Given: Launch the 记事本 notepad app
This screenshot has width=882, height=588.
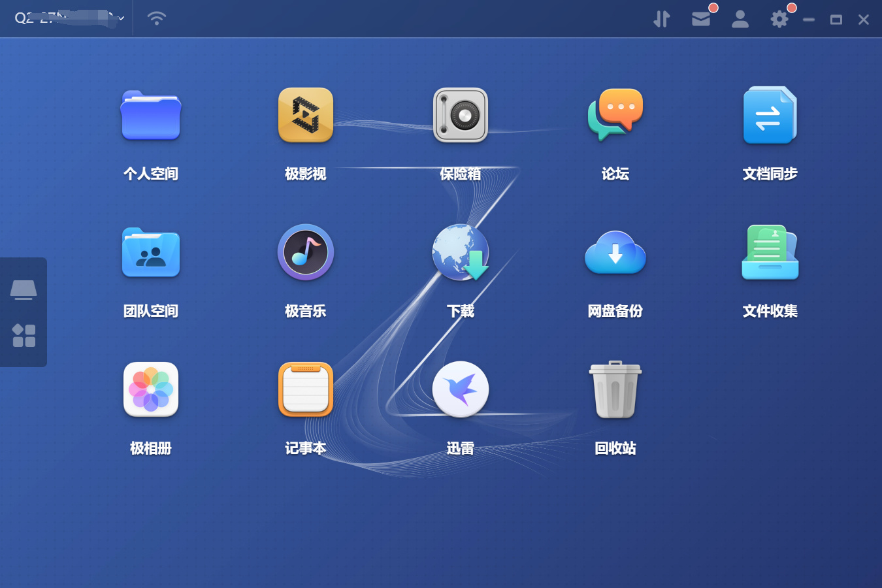Looking at the screenshot, I should [x=306, y=390].
